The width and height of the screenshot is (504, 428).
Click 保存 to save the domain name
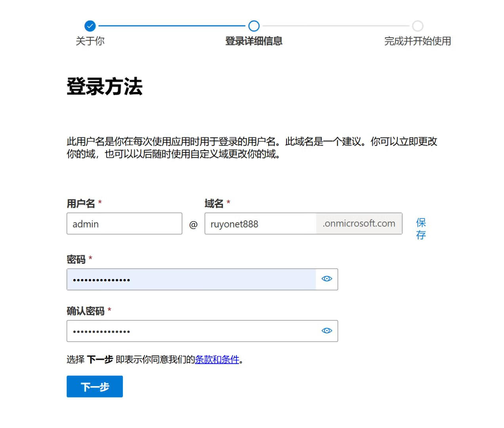(x=421, y=228)
